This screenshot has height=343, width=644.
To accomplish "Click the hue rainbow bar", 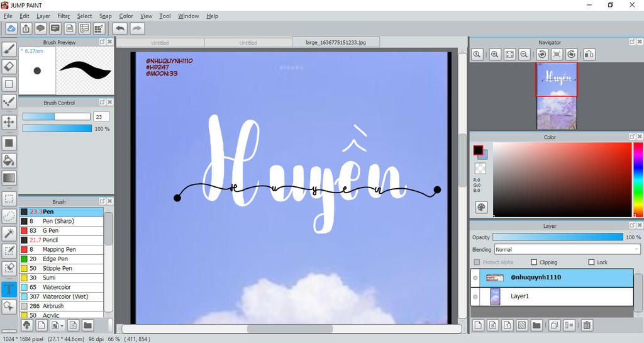I will pyautogui.click(x=639, y=179).
